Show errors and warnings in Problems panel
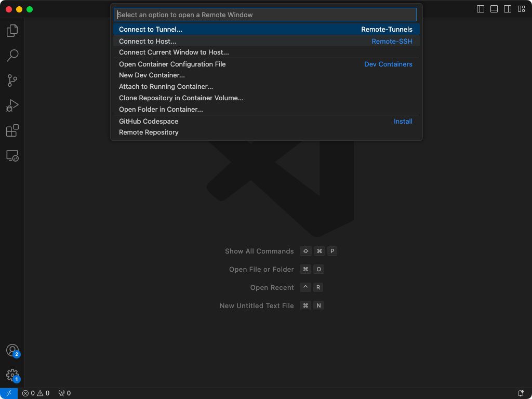The image size is (532, 399). pyautogui.click(x=36, y=393)
